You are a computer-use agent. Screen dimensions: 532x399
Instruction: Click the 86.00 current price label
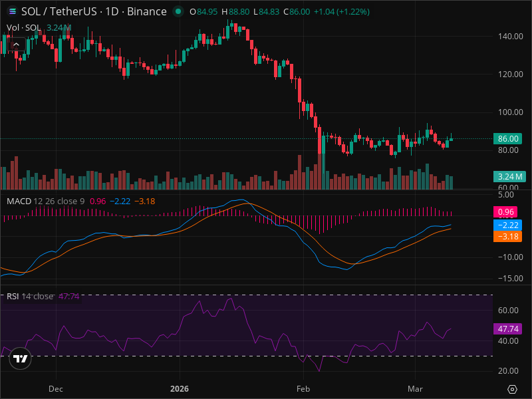pos(508,139)
